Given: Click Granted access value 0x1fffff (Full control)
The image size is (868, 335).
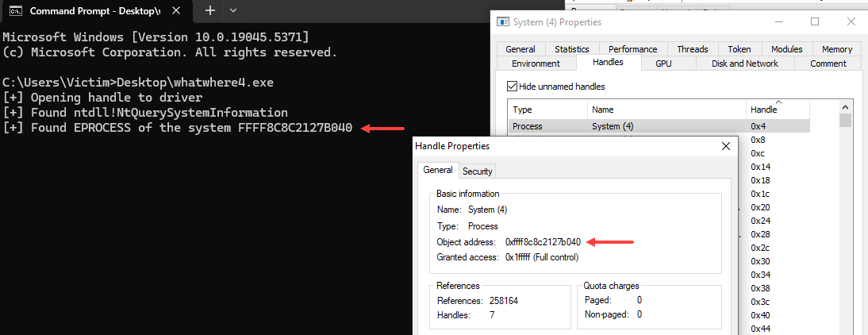Looking at the screenshot, I should tap(542, 257).
